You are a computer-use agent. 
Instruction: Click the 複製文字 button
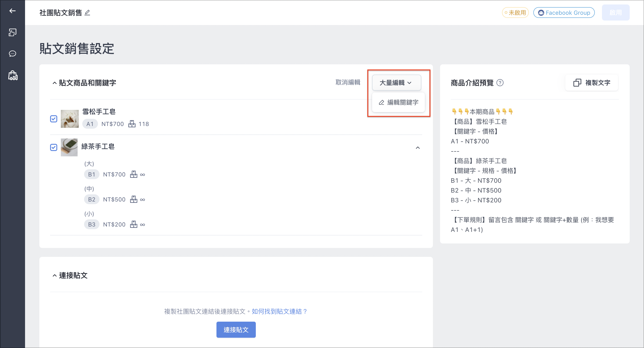pos(591,83)
